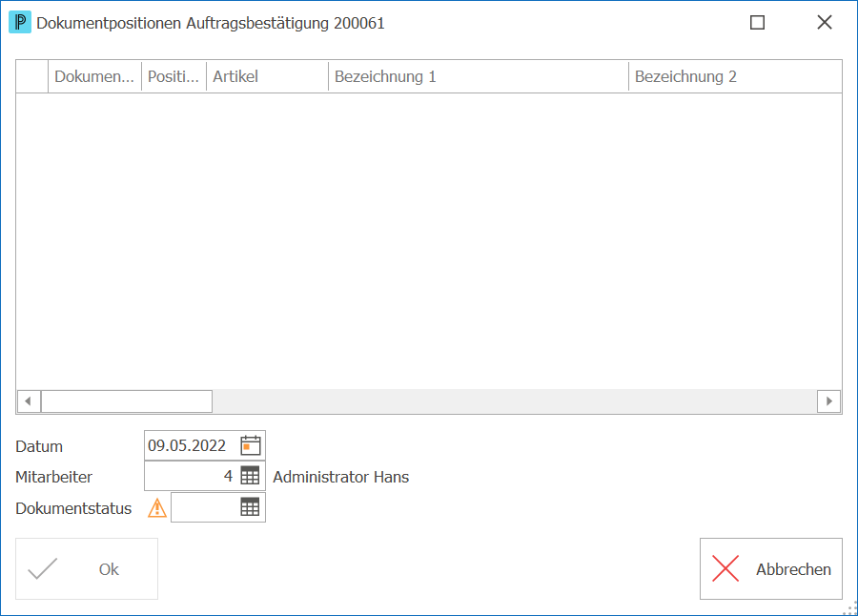This screenshot has width=858, height=616.
Task: Click the horizontal scrollbar thumb
Action: pos(127,401)
